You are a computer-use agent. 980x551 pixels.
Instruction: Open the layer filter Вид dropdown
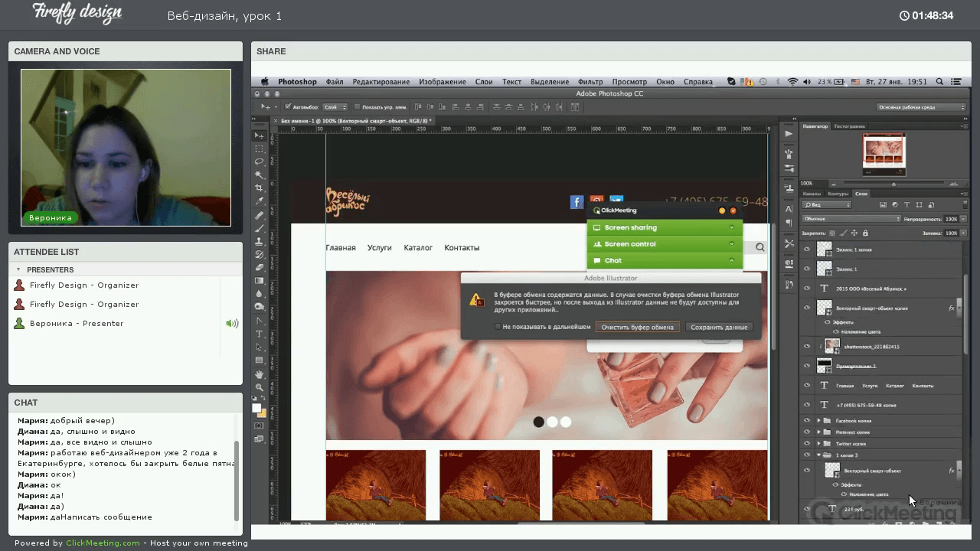(x=827, y=205)
